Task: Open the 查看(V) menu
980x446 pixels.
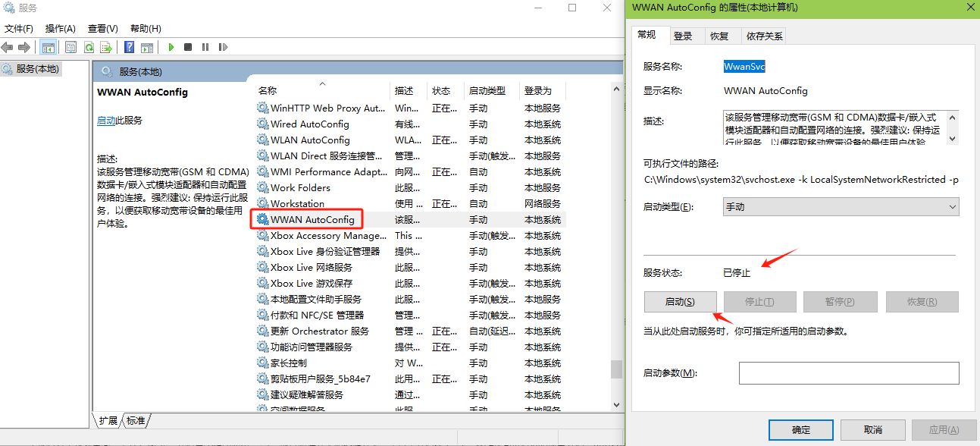Action: click(102, 28)
